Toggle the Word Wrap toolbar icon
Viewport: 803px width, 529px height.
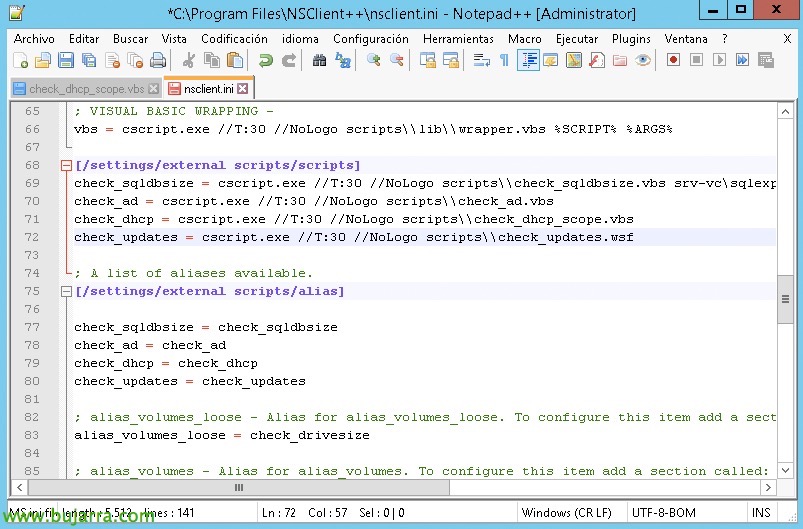[x=481, y=60]
